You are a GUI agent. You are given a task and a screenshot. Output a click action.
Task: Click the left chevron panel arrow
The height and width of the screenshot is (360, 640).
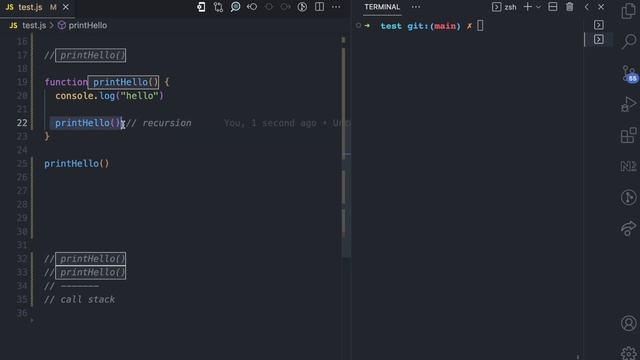tap(587, 7)
